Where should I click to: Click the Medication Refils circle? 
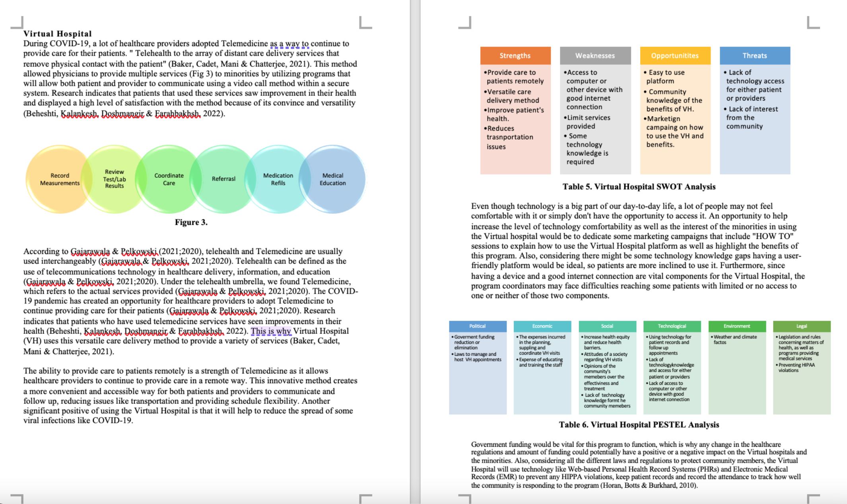pyautogui.click(x=278, y=179)
